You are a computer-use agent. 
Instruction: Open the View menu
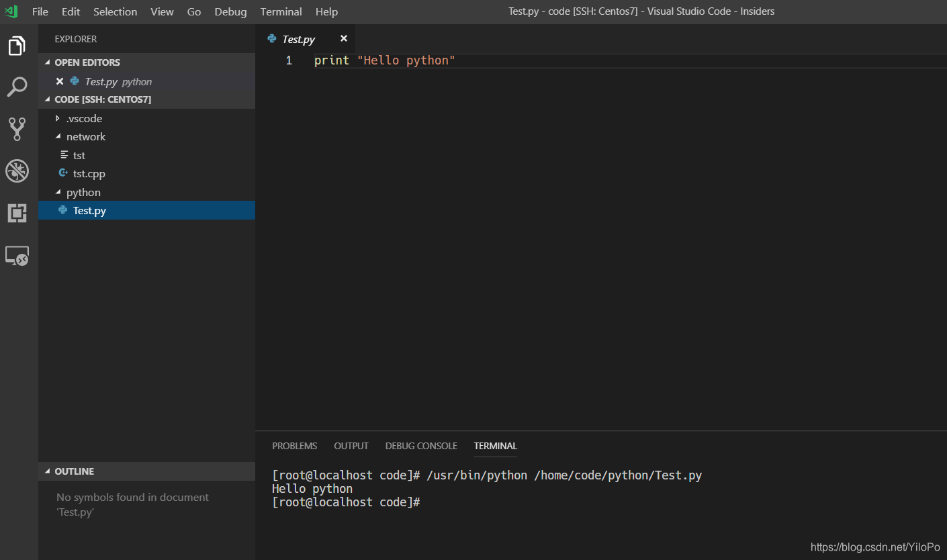tap(162, 11)
